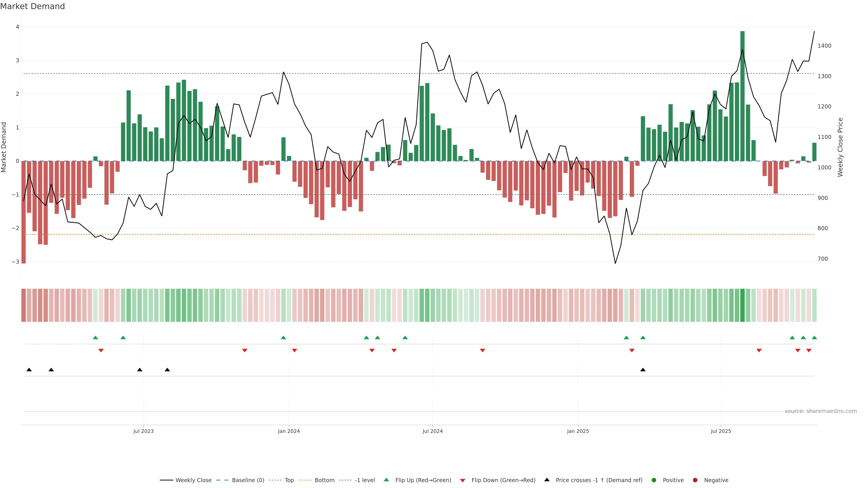Click the black Price crosses -1 legend triangle

click(547, 480)
